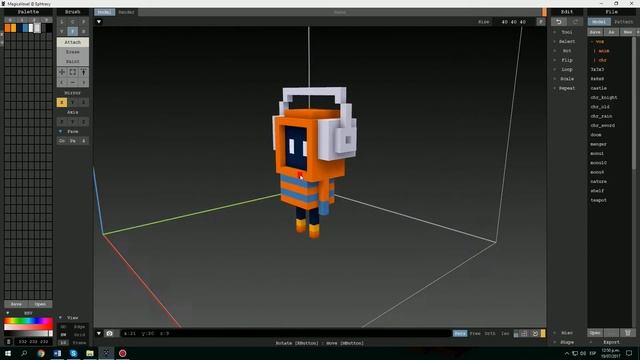This screenshot has width=640, height=360.
Task: Expand the Scale section in Edit panel
Action: (x=567, y=79)
